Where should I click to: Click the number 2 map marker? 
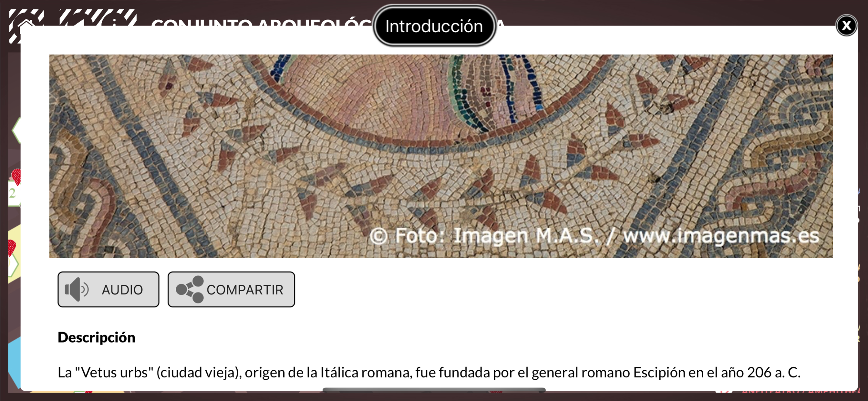point(14,193)
